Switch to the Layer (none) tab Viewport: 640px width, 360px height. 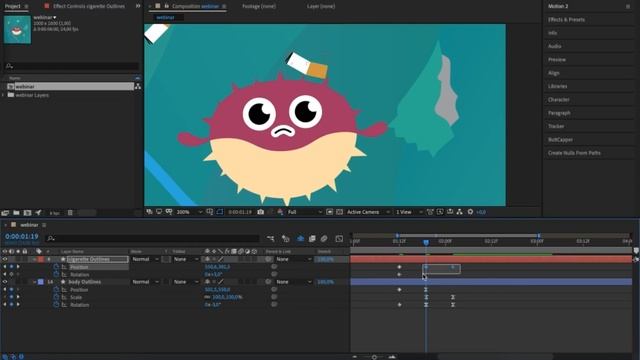tap(321, 6)
